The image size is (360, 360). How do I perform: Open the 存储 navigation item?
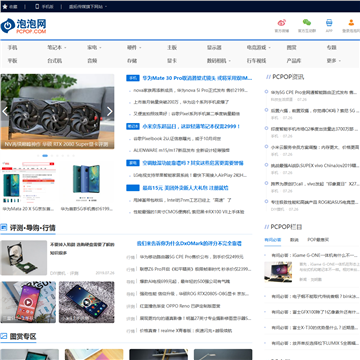coord(132,61)
